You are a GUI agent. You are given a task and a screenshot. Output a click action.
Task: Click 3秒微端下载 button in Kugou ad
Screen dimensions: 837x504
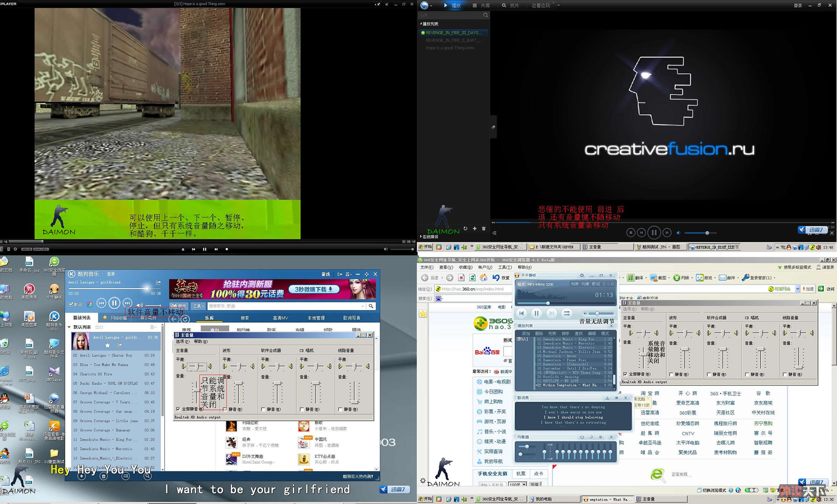[314, 289]
